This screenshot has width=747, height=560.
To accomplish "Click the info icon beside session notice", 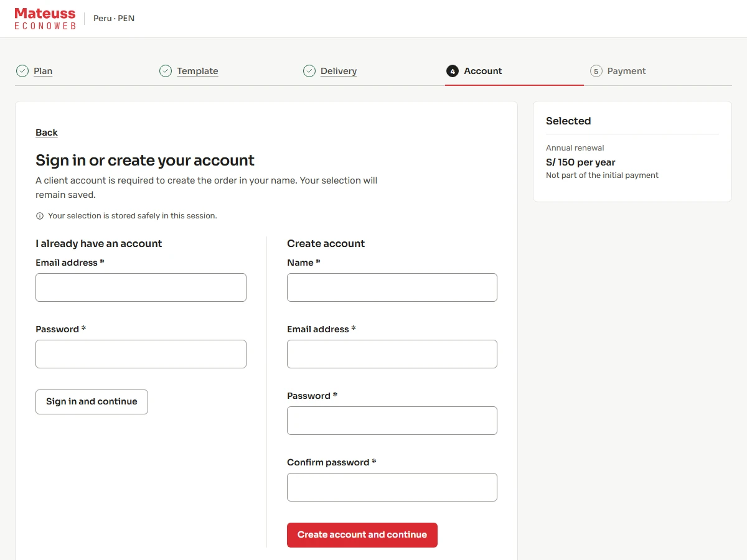I will click(40, 216).
